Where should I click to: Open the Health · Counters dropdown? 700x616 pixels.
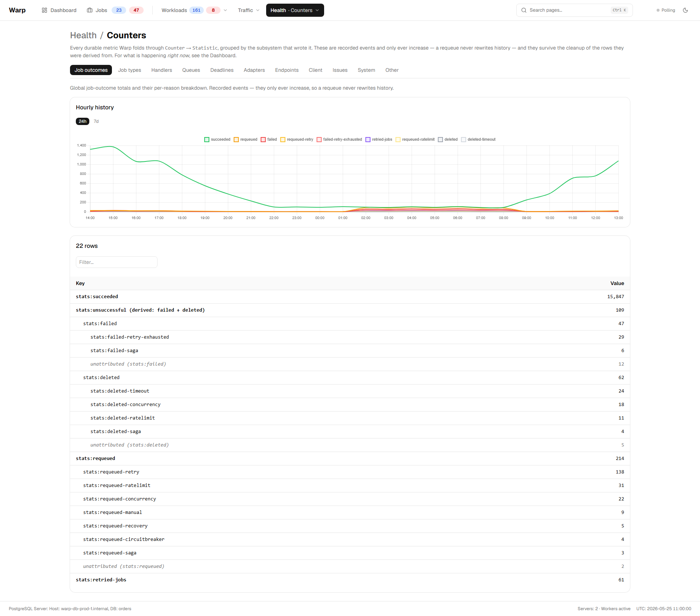(295, 10)
